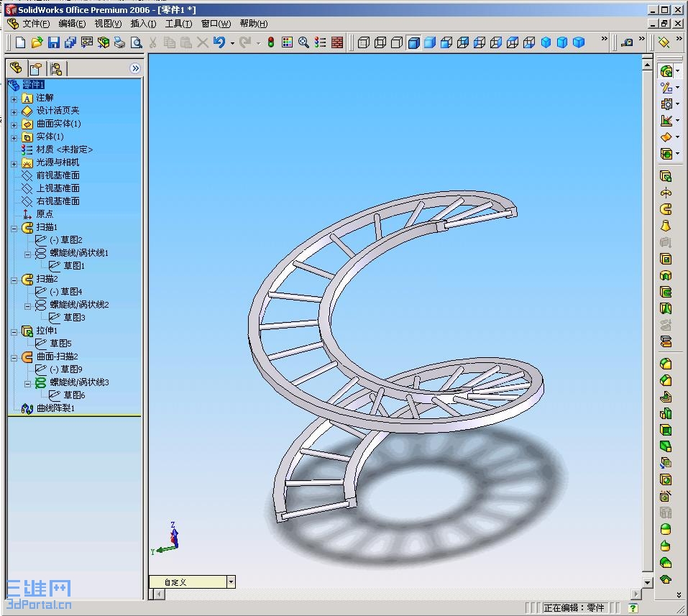
Task: Collapse the 扫描2 feature node
Action: [14, 280]
